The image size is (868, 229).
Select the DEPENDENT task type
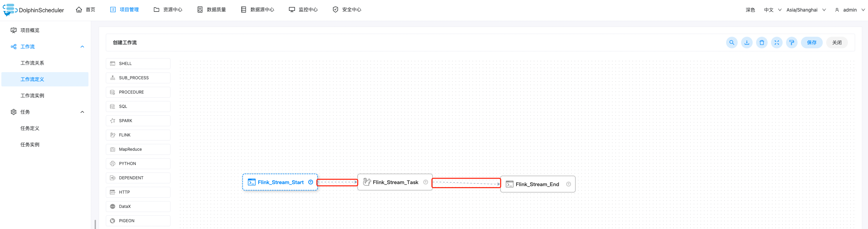tap(138, 178)
